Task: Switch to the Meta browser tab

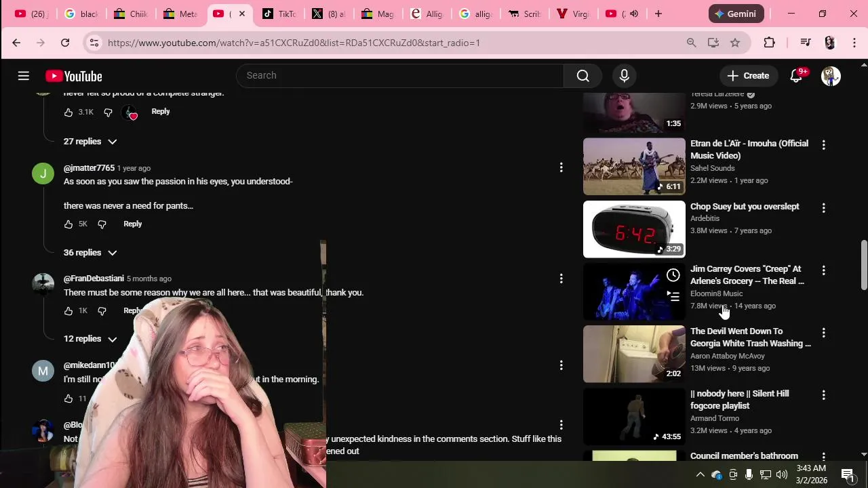Action: click(x=180, y=14)
